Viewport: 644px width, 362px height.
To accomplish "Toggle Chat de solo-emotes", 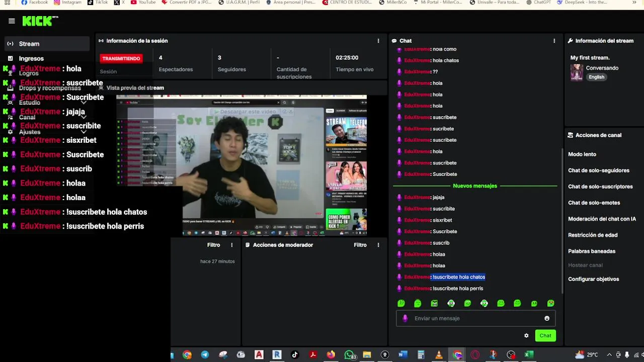I will (594, 203).
